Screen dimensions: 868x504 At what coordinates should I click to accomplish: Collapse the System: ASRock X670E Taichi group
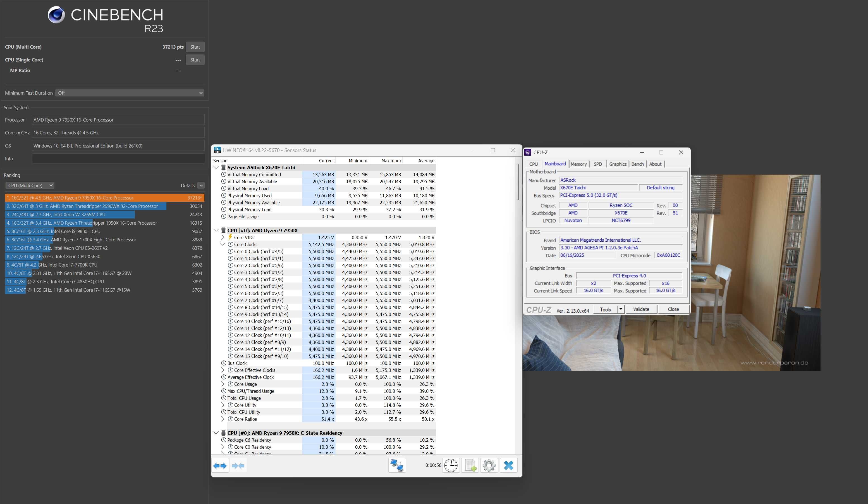[216, 168]
